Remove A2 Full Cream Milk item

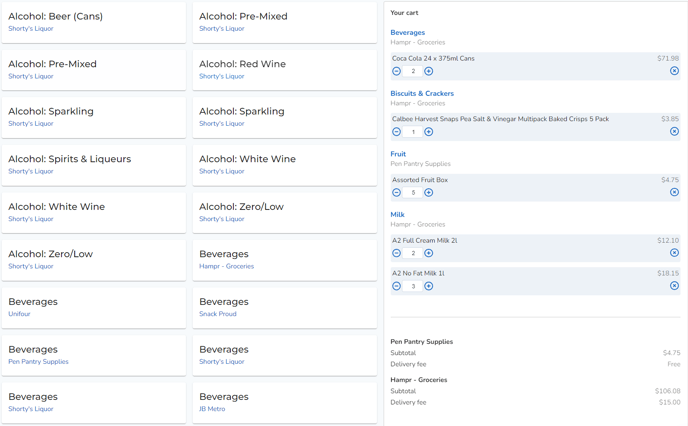point(674,253)
